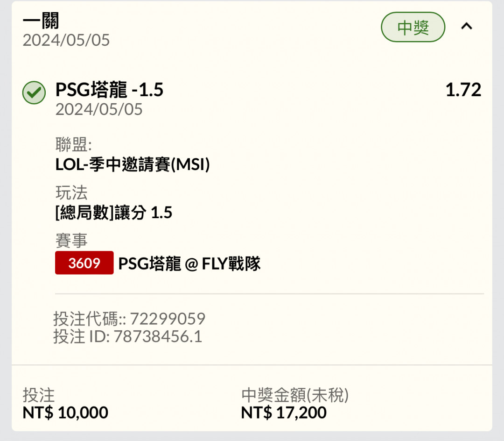The height and width of the screenshot is (441, 504).
Task: Click the 投注代碼 72299059 line
Action: tap(129, 319)
